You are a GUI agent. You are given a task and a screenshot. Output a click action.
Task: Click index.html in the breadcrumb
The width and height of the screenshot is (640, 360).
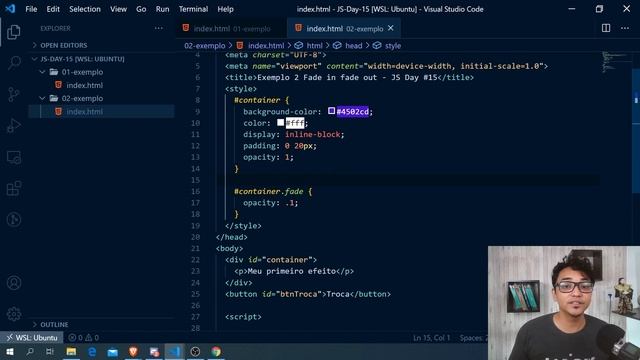266,46
